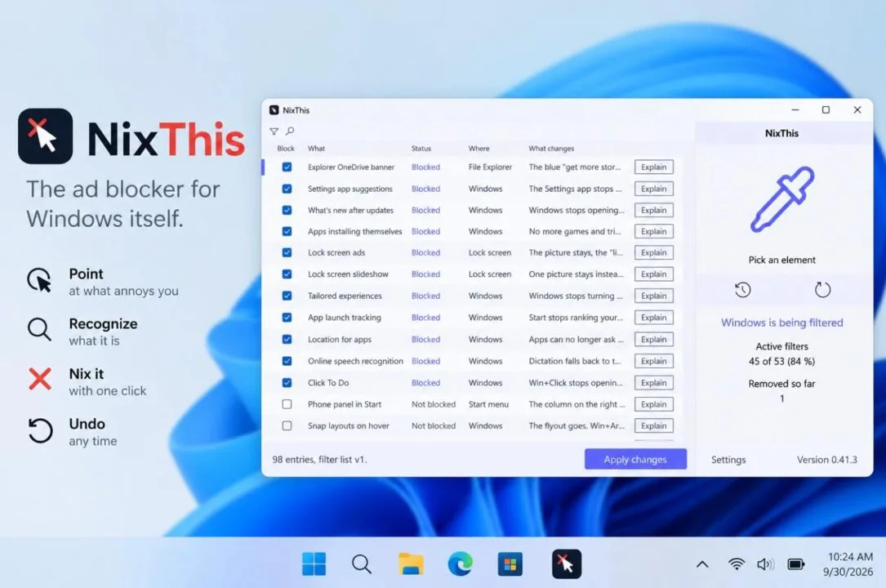Click the Undo arrow icon
Image resolution: width=886 pixels, height=588 pixels.
click(39, 430)
